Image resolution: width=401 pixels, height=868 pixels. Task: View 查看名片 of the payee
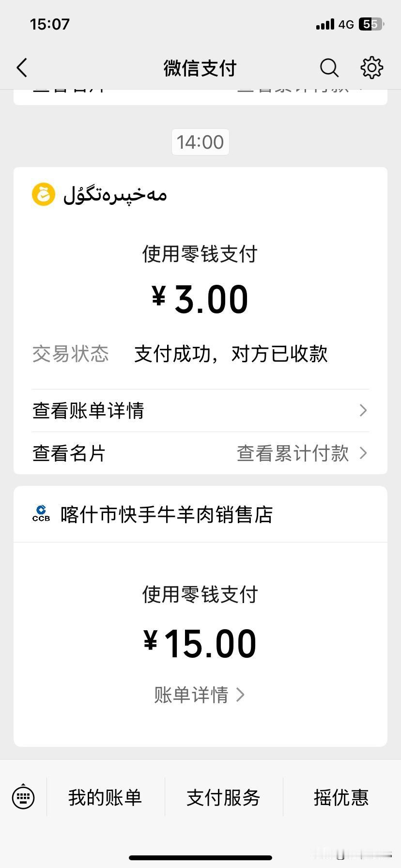(x=69, y=453)
